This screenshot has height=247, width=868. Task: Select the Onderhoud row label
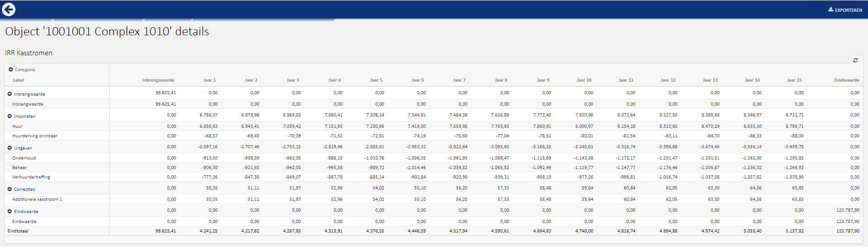pyautogui.click(x=24, y=158)
